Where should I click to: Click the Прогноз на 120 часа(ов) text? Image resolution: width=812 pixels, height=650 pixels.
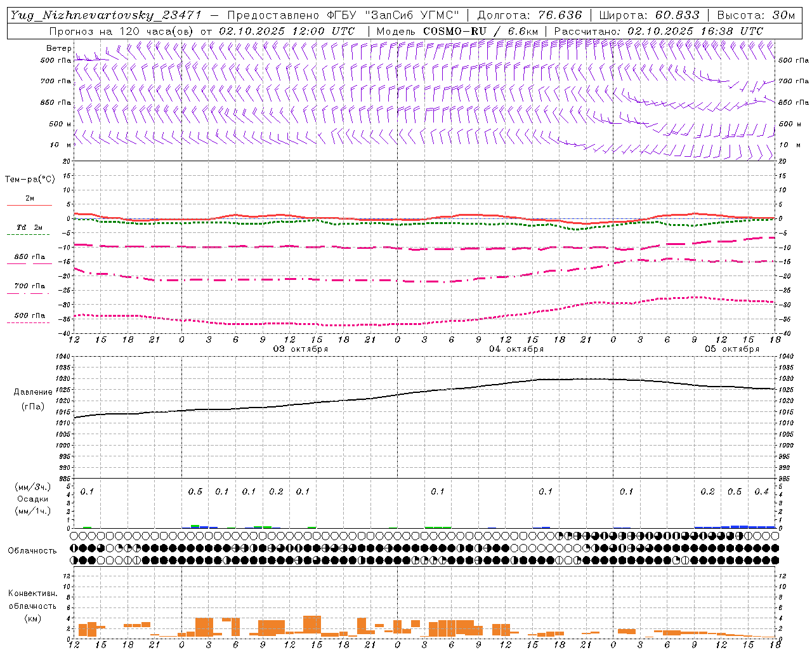click(x=122, y=31)
